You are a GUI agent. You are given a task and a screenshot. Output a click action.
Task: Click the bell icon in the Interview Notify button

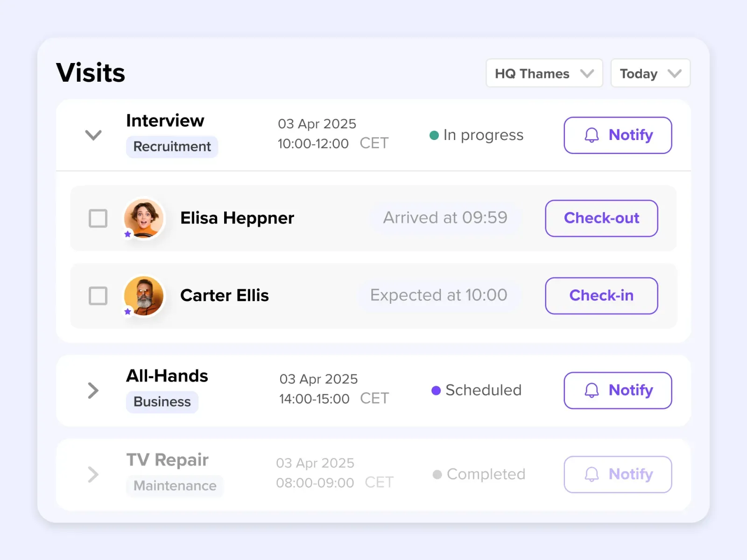tap(592, 135)
